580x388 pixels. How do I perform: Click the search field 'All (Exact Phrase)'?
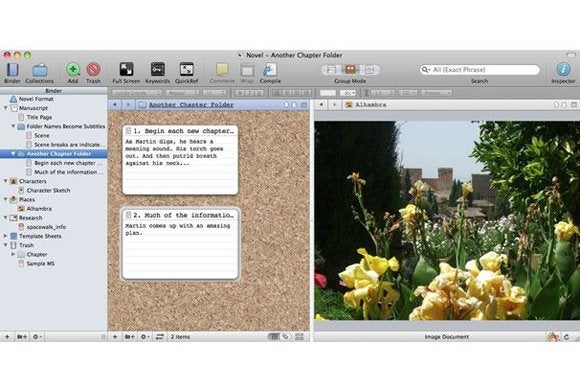coord(480,70)
